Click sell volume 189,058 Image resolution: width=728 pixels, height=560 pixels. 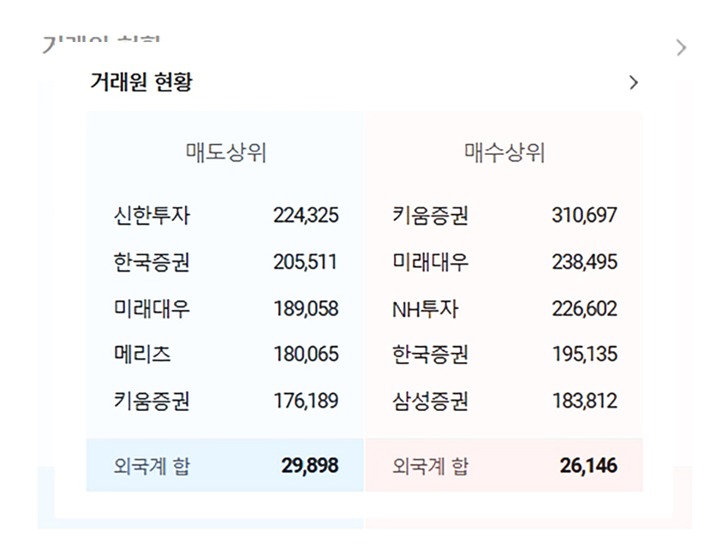tap(306, 308)
